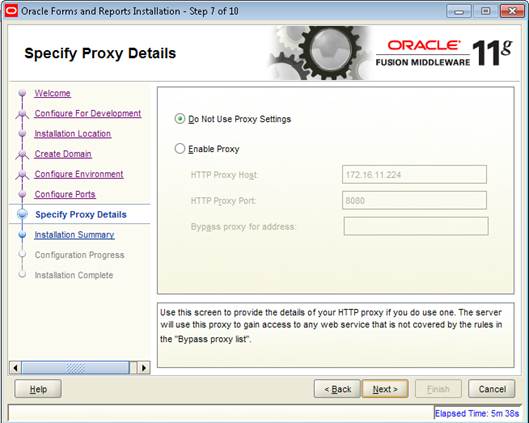
Task: Click the Specify Proxy Details step bullet
Action: point(22,214)
